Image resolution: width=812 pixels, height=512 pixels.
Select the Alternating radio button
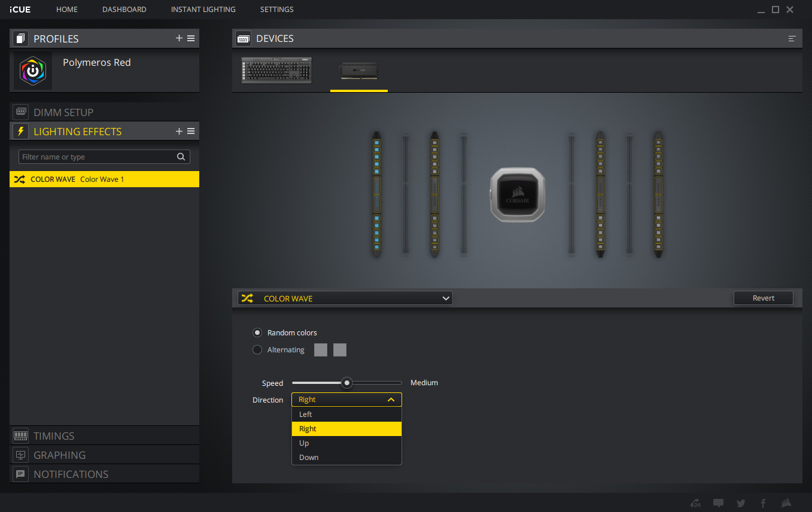coord(257,350)
